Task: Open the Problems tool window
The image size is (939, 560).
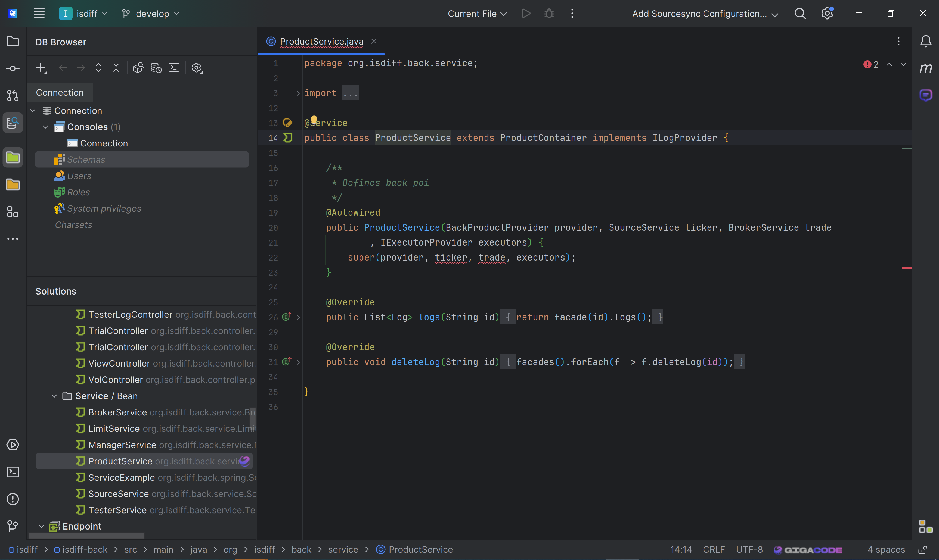Action: click(x=13, y=499)
